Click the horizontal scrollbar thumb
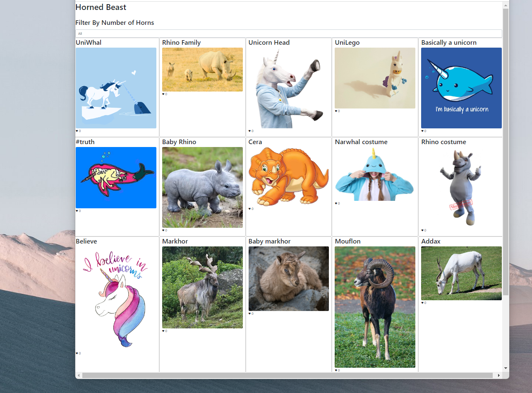Screen dimensions: 532x393 pos(288,375)
